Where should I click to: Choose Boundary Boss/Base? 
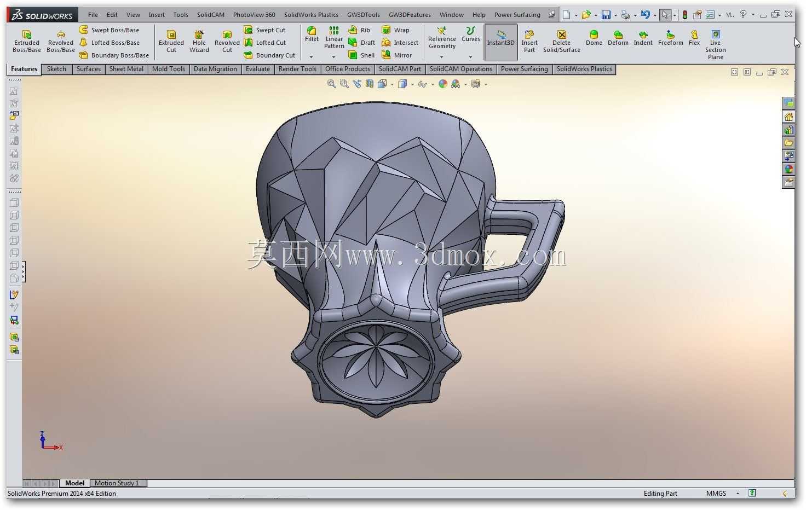[114, 55]
